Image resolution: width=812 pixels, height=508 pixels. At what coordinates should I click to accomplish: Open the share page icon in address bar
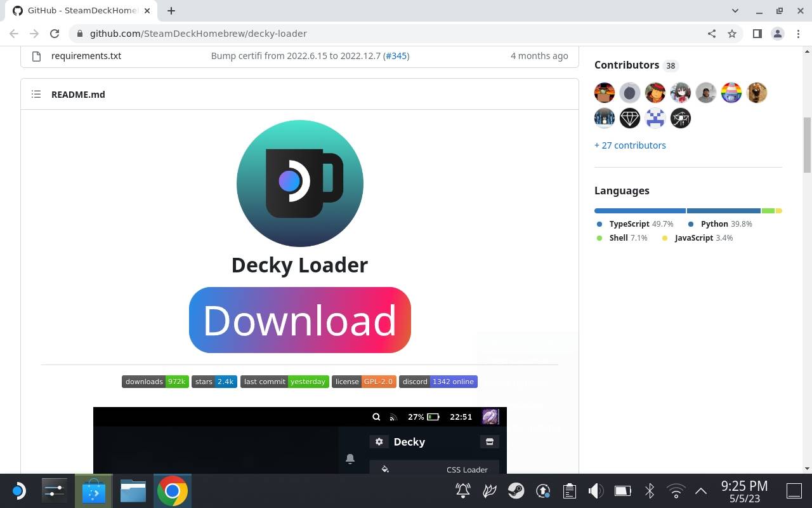click(712, 34)
